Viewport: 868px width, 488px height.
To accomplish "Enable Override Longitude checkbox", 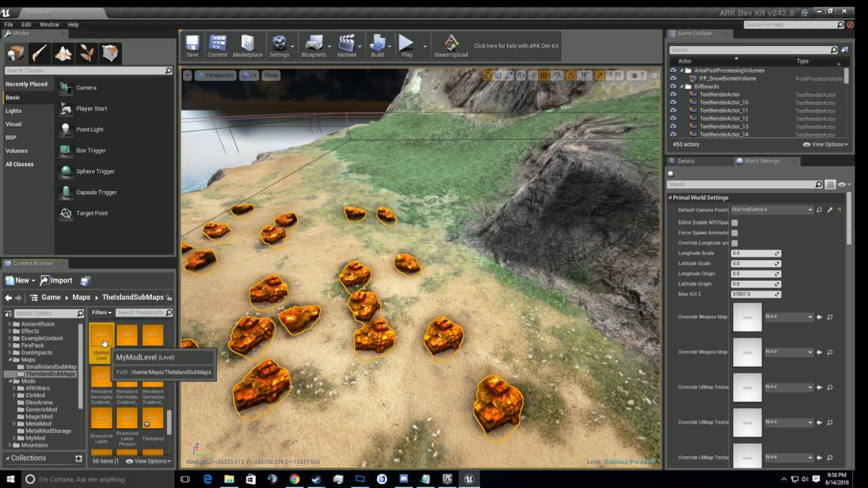I will pyautogui.click(x=734, y=243).
